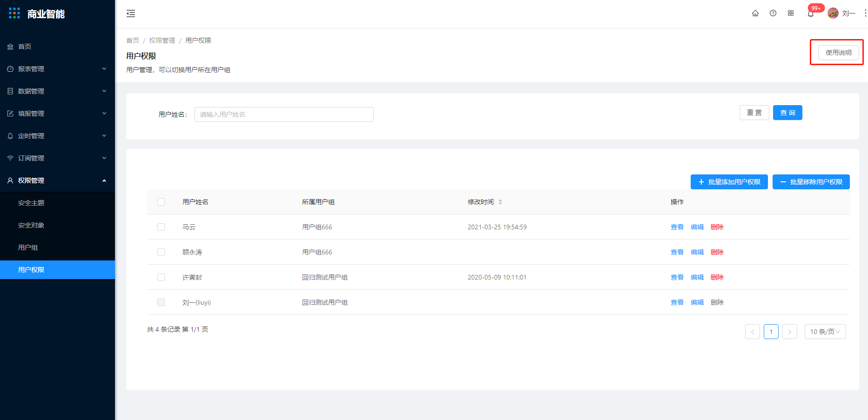Screen dimensions: 868x420
Task: Click 权限管理 breadcrumb link
Action: point(162,40)
